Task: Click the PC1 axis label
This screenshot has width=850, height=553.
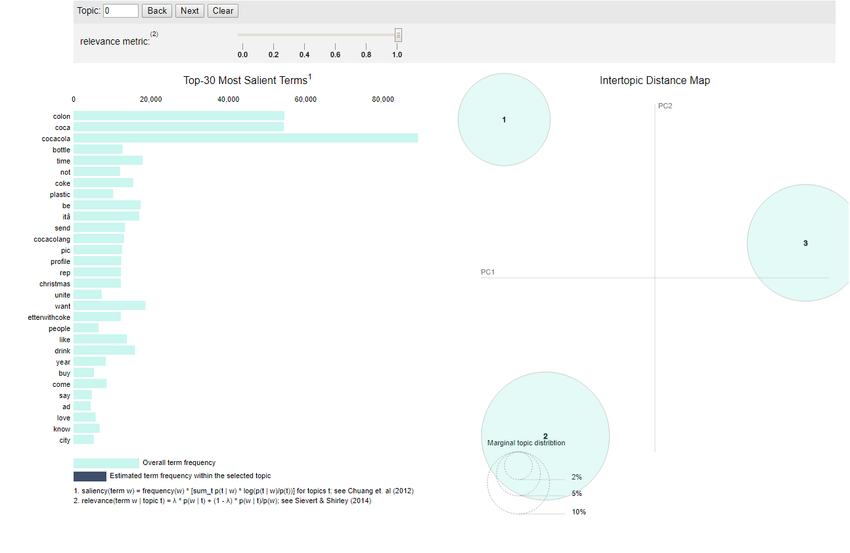Action: pos(487,272)
